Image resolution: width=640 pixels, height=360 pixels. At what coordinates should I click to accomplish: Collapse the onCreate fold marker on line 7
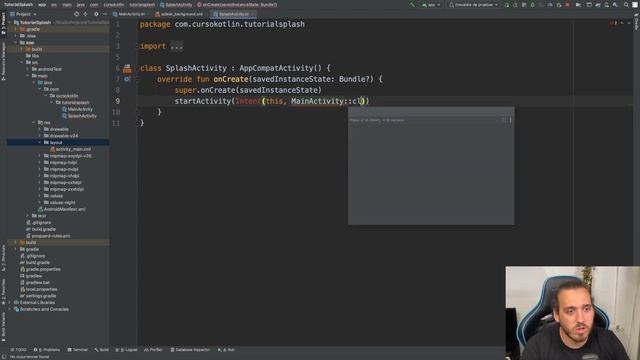(x=138, y=79)
